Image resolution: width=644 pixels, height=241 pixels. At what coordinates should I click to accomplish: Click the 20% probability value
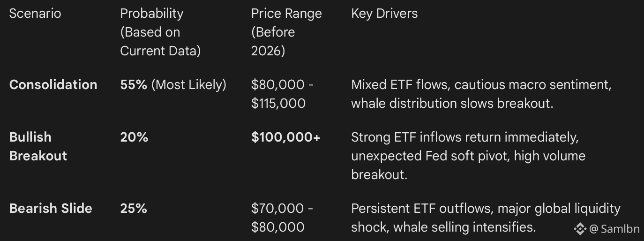pos(134,137)
